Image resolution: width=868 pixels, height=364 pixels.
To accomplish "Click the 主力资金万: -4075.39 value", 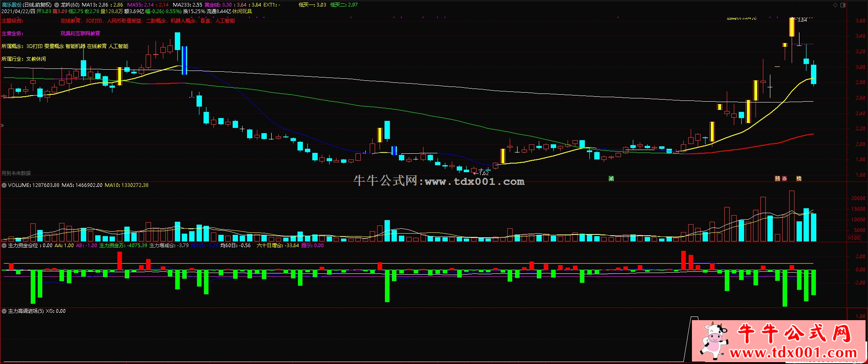I will click(123, 246).
